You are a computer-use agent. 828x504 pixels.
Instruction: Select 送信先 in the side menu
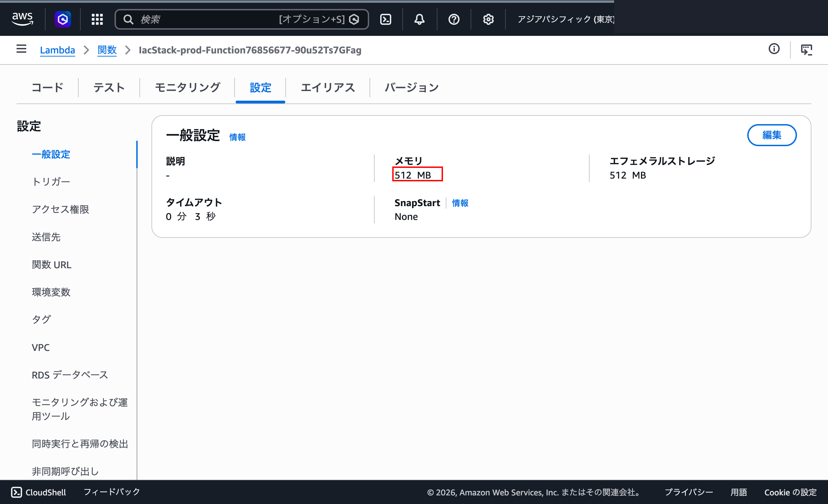[x=46, y=237]
